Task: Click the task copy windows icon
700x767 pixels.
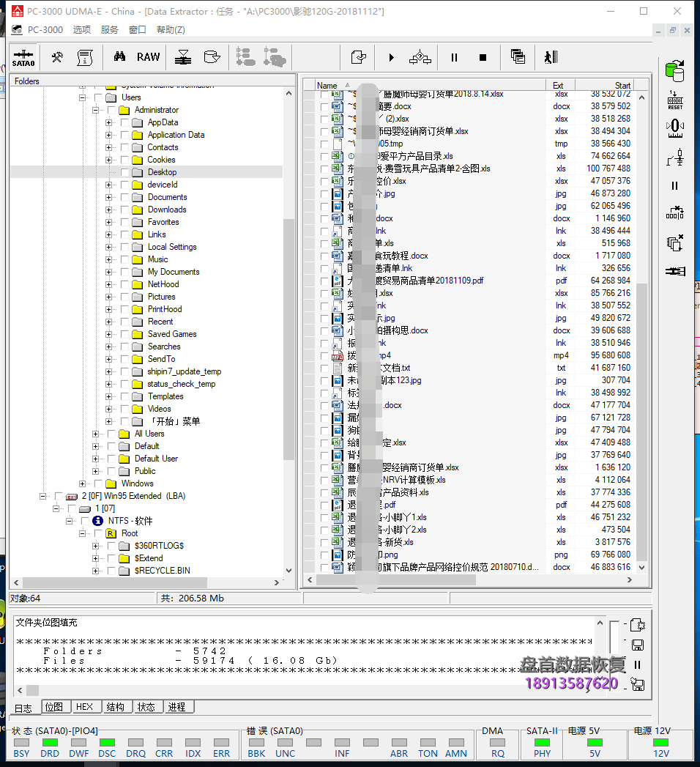Action: coord(518,57)
